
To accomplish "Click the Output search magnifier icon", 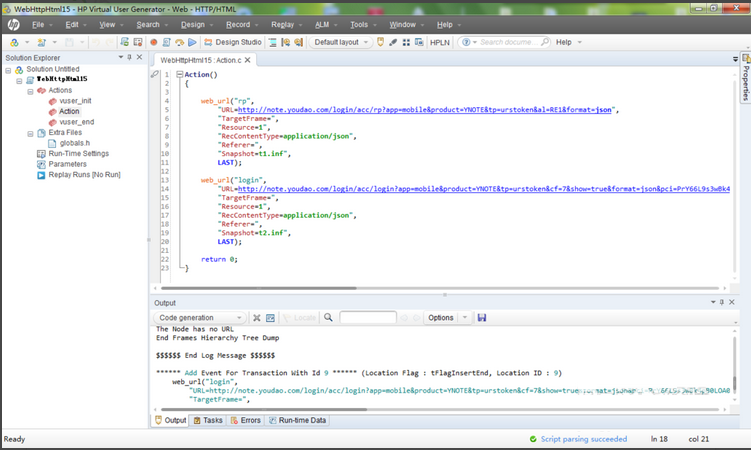I will click(x=328, y=317).
